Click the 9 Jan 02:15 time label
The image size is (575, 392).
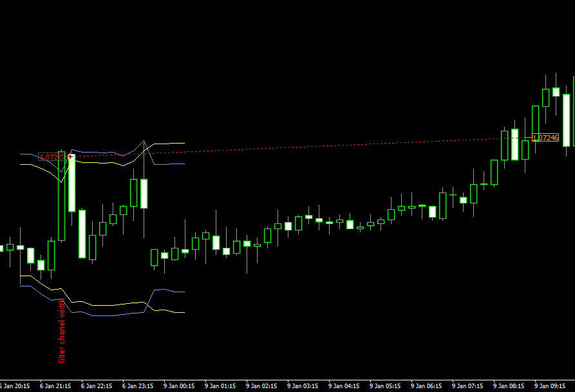click(261, 386)
